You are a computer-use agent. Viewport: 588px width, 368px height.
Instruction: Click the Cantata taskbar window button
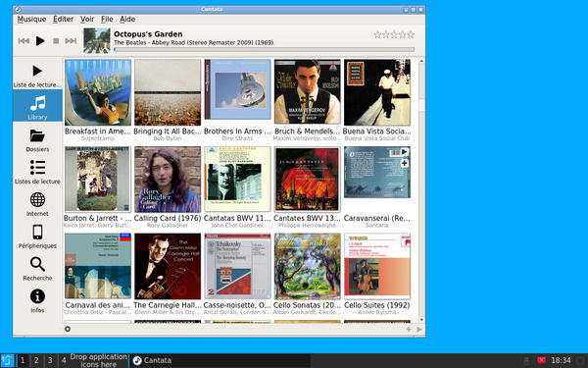click(220, 360)
